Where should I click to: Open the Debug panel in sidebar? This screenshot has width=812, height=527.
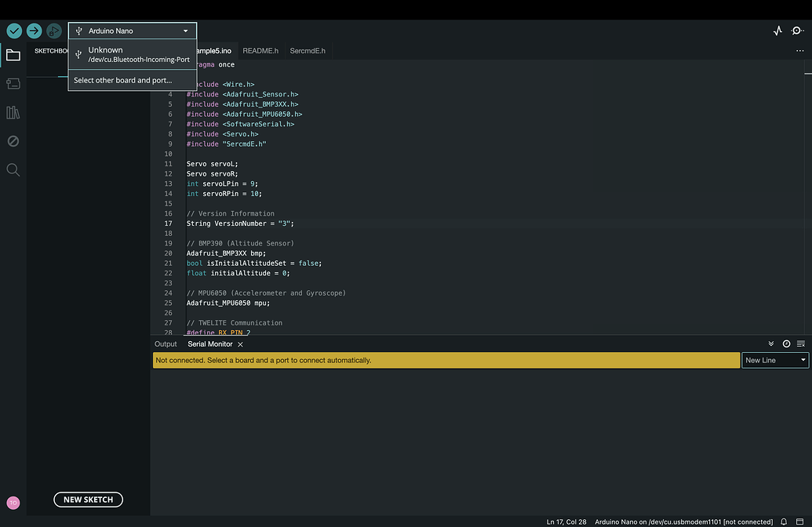click(13, 141)
